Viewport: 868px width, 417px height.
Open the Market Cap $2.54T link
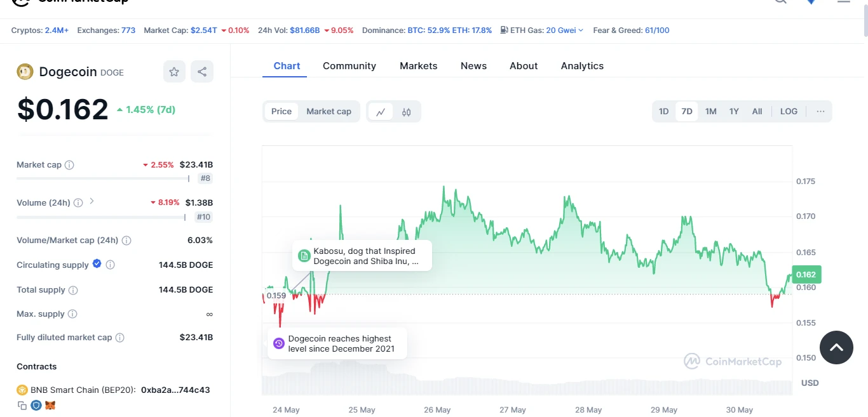204,30
